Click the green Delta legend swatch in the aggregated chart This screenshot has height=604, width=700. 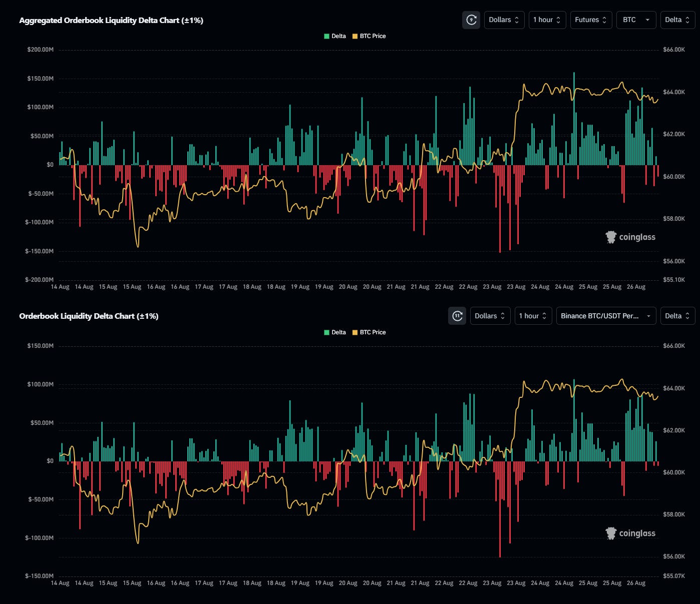point(327,36)
